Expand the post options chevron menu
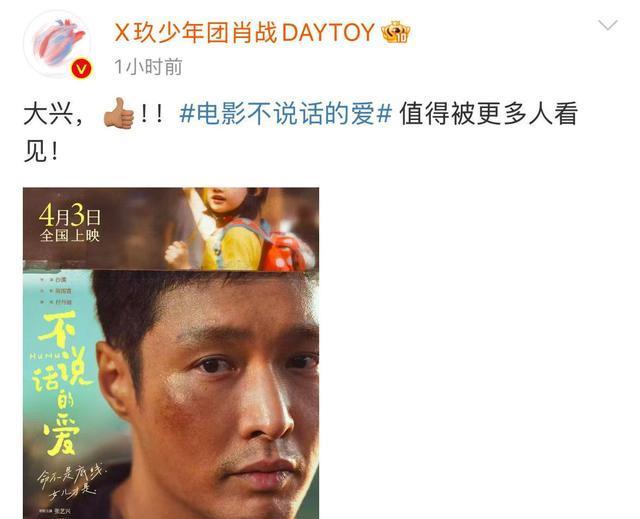Screen dimensions: 640x519 pyautogui.click(x=608, y=25)
